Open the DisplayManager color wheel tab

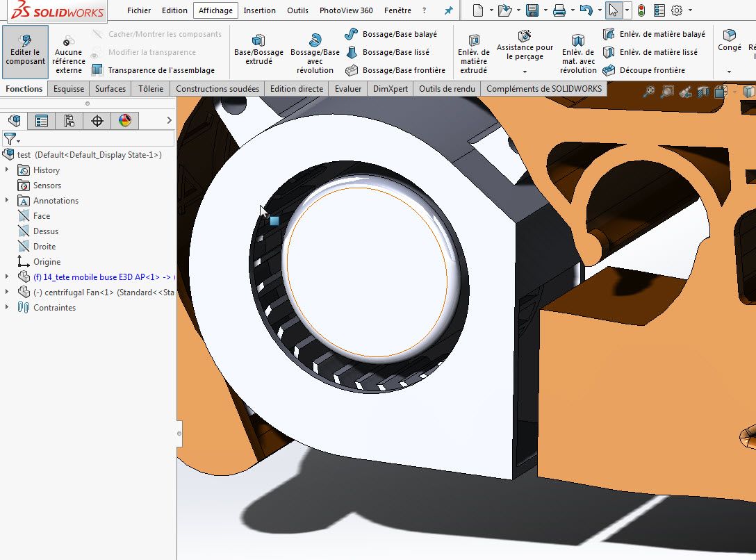(125, 121)
